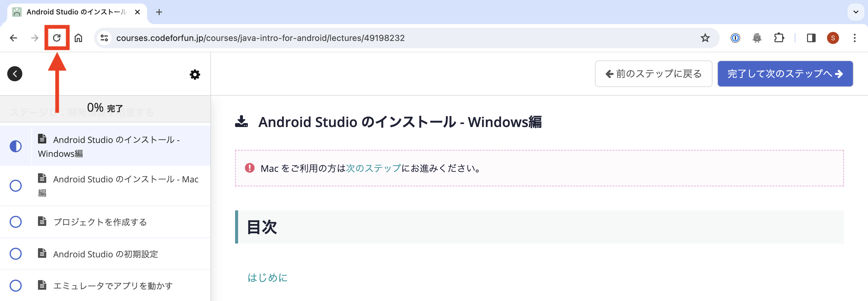This screenshot has height=301, width=868.
Task: Toggle completion circle for エミュレータでアプリを動かす
Action: 15,286
